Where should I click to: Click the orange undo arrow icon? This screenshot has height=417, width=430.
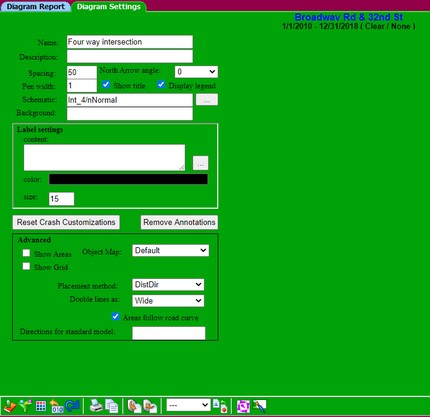point(56,406)
